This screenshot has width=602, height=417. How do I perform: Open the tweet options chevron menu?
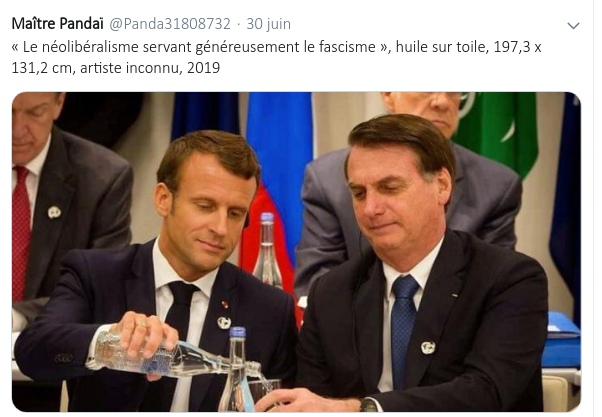573,26
